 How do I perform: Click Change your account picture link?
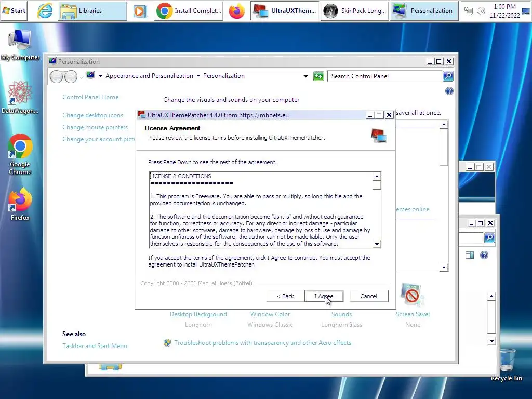point(99,139)
